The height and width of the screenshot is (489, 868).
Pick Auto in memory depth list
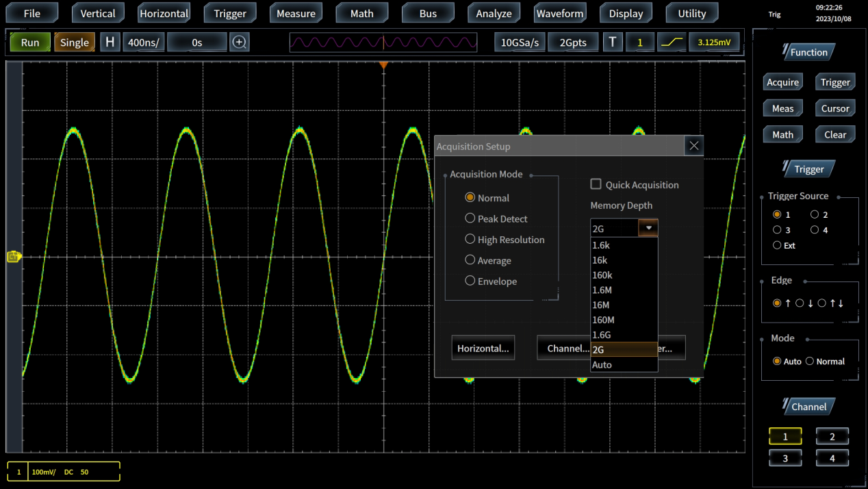[x=602, y=364]
